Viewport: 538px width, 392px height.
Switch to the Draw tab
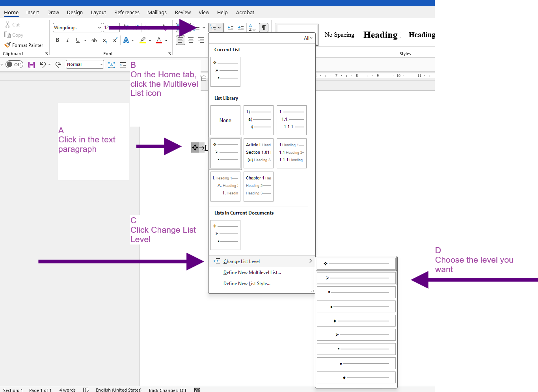(53, 12)
